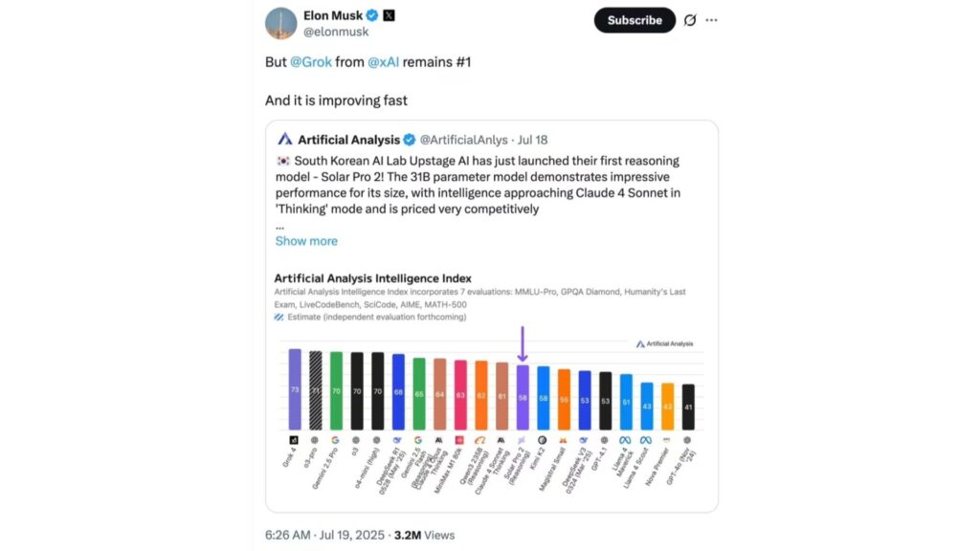Expand quoted post with Show more
The image size is (980, 551).
coord(306,241)
